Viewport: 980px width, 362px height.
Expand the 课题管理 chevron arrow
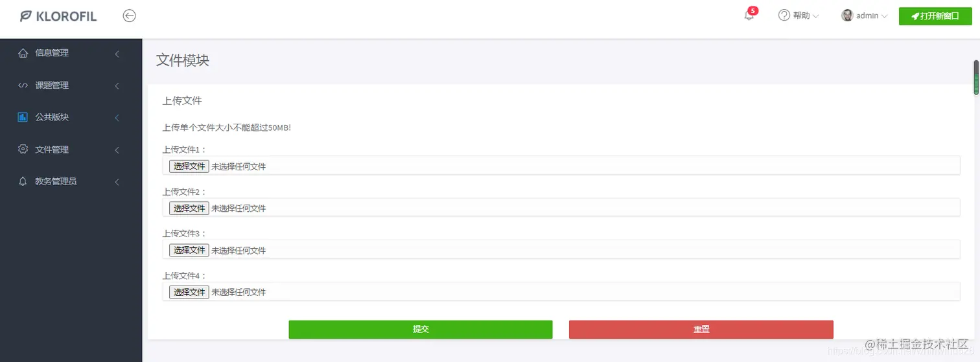117,85
